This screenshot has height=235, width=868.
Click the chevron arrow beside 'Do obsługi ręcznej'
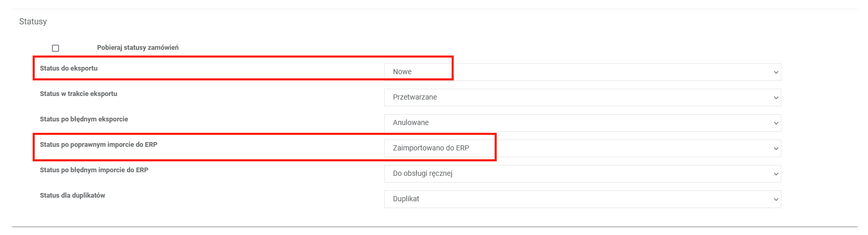point(776,174)
